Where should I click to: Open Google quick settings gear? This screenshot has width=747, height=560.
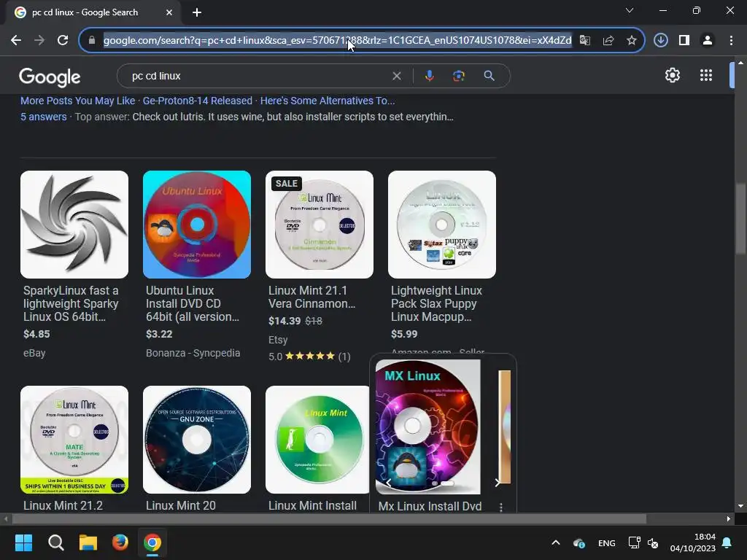(x=672, y=75)
